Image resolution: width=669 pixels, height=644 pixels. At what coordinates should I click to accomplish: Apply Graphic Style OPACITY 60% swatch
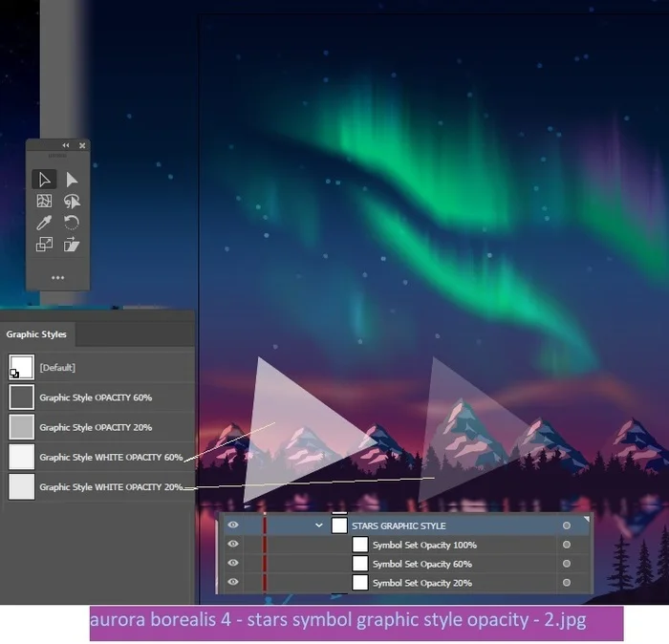[21, 397]
